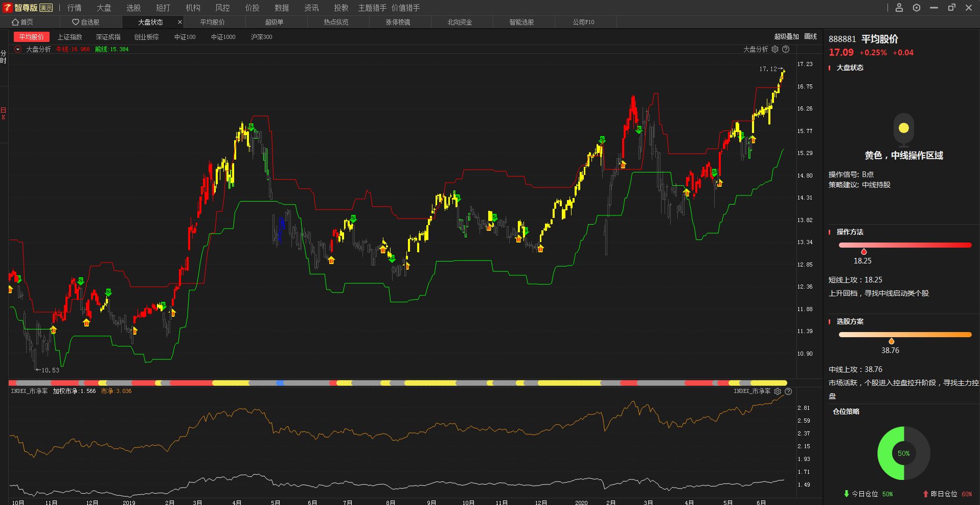Switch to the 自选股 tab

(91, 22)
